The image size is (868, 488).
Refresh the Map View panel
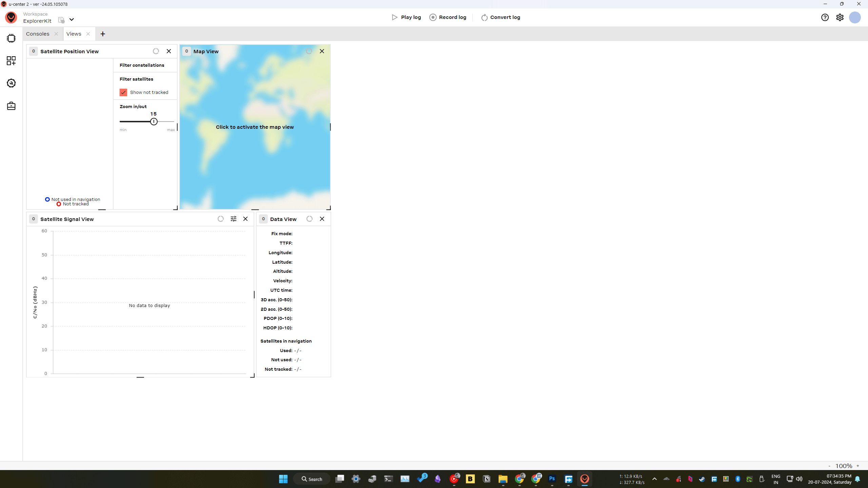pyautogui.click(x=309, y=51)
